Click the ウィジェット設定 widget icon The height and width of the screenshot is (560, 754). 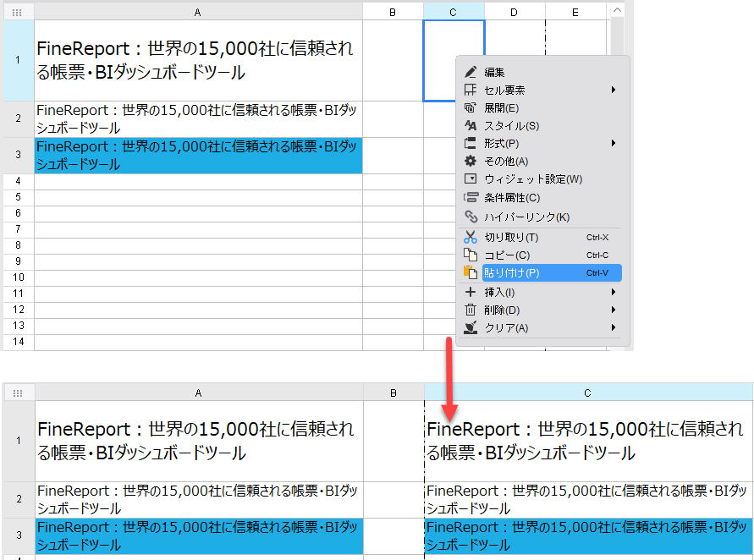pyautogui.click(x=471, y=178)
